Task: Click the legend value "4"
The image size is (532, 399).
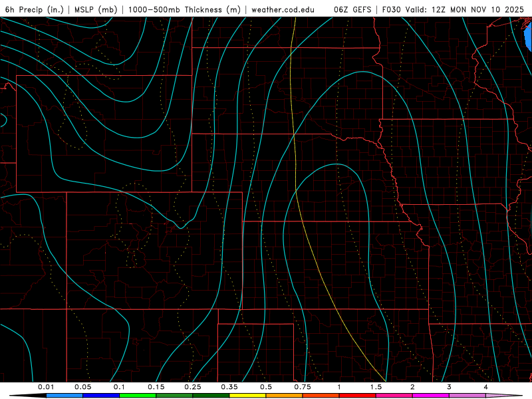Action: [486, 387]
